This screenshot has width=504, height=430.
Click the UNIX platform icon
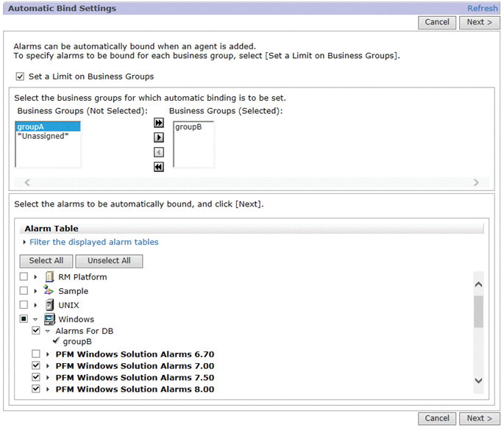[x=49, y=305]
